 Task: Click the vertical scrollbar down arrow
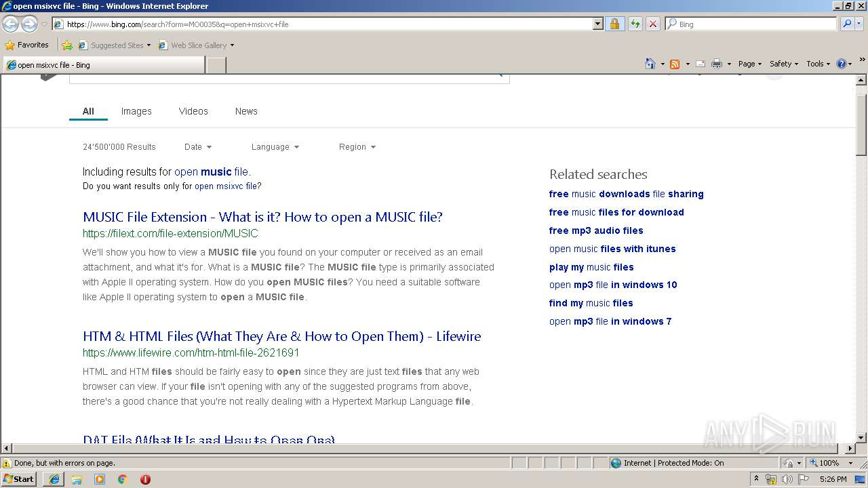point(861,437)
